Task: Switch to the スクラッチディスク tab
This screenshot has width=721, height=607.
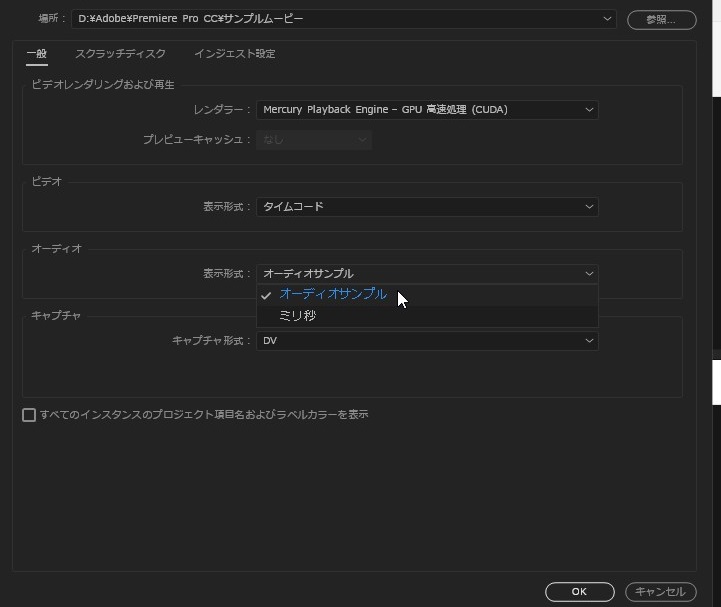Action: tap(120, 54)
